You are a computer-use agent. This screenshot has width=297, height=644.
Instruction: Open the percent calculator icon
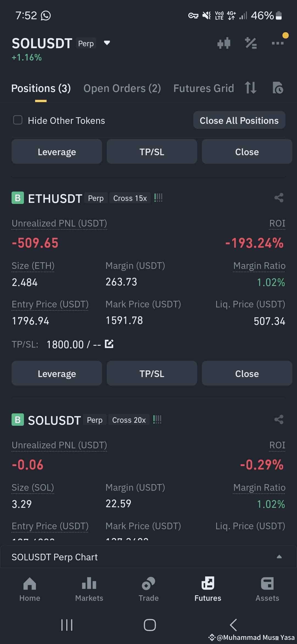click(x=251, y=43)
